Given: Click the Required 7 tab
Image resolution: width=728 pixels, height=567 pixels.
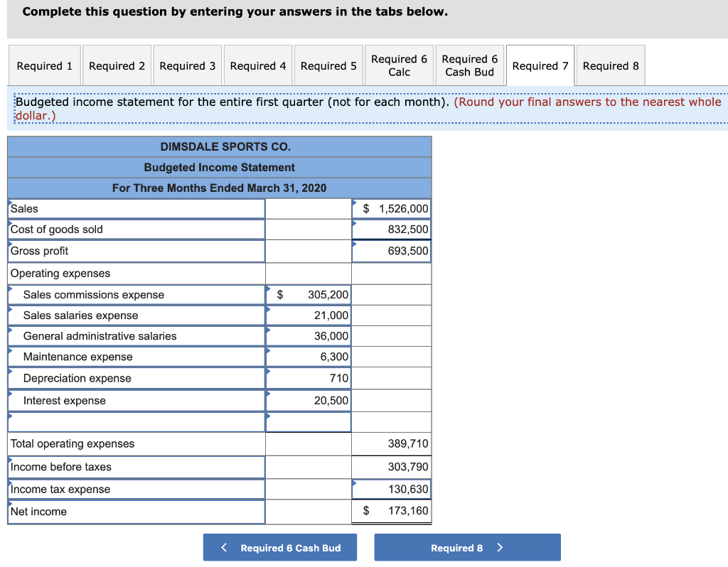Looking at the screenshot, I should [540, 65].
